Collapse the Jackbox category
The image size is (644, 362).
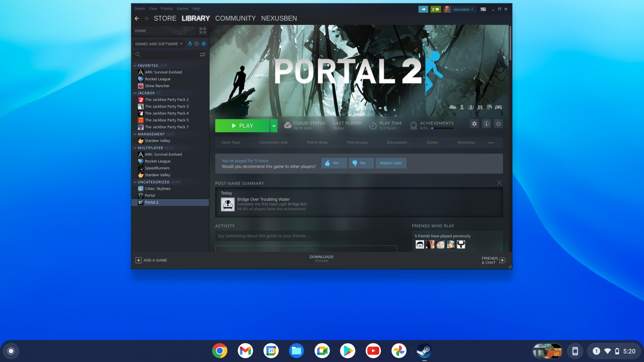tap(135, 93)
